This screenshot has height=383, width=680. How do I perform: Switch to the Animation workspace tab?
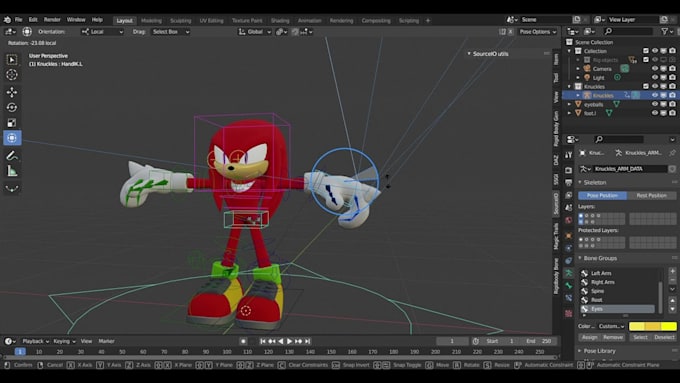309,20
